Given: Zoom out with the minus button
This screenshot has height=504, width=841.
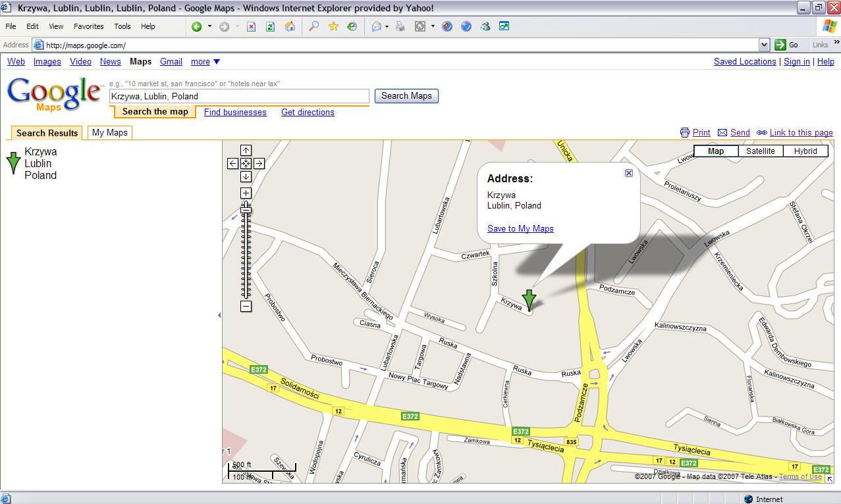Looking at the screenshot, I should click(246, 306).
